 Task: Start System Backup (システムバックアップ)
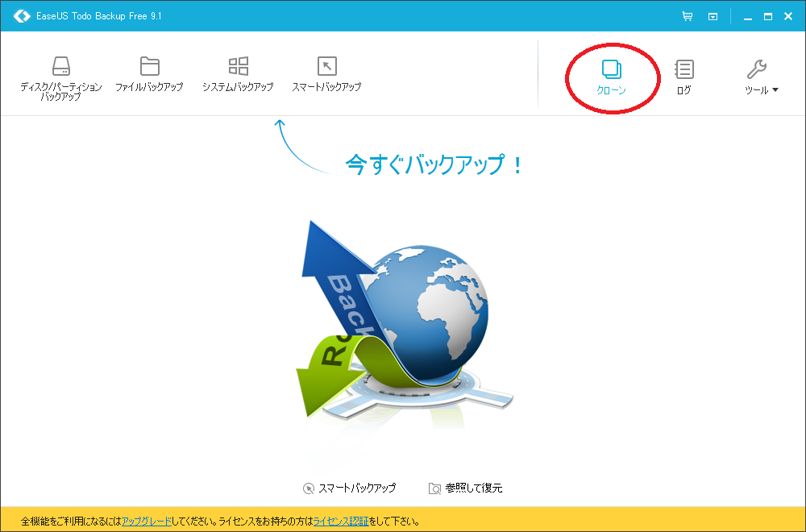tap(238, 74)
